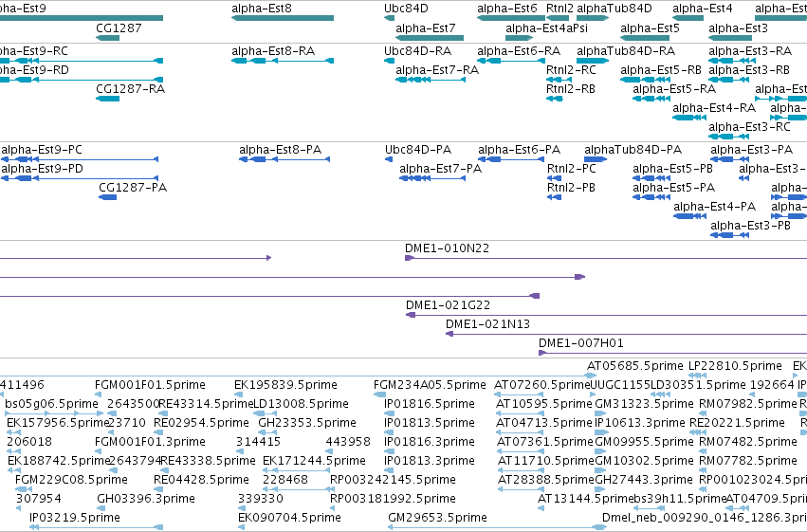Select the alpha-Est5 gene bar

coord(645,38)
